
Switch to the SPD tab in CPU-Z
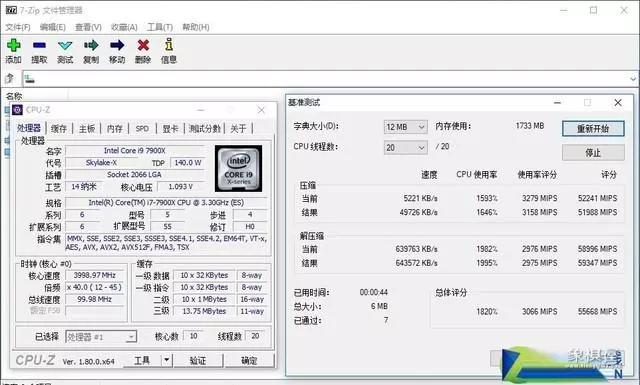point(142,129)
